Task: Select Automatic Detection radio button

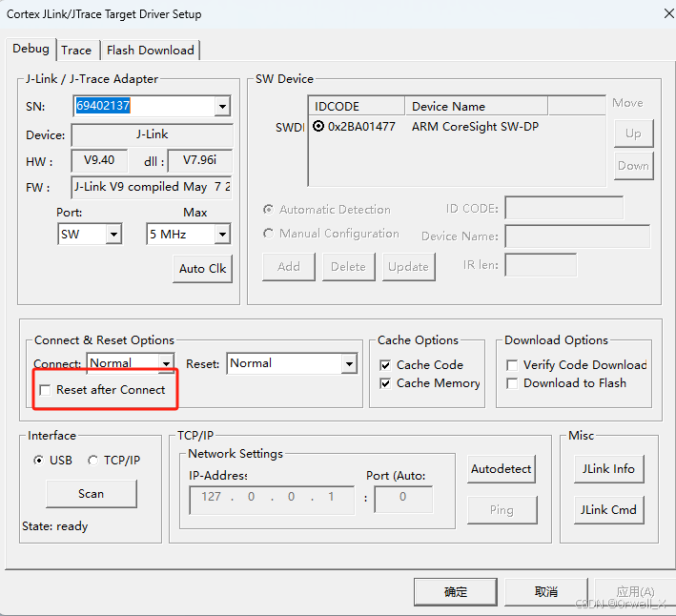Action: [268, 210]
